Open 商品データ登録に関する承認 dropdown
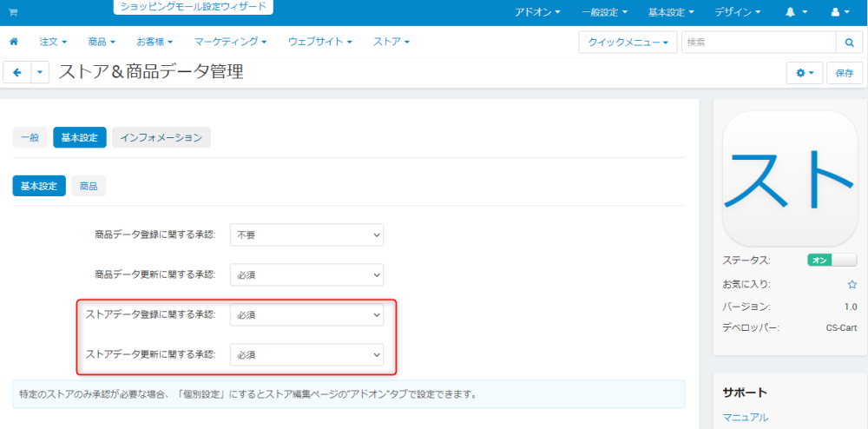The height and width of the screenshot is (429, 868). [x=306, y=234]
